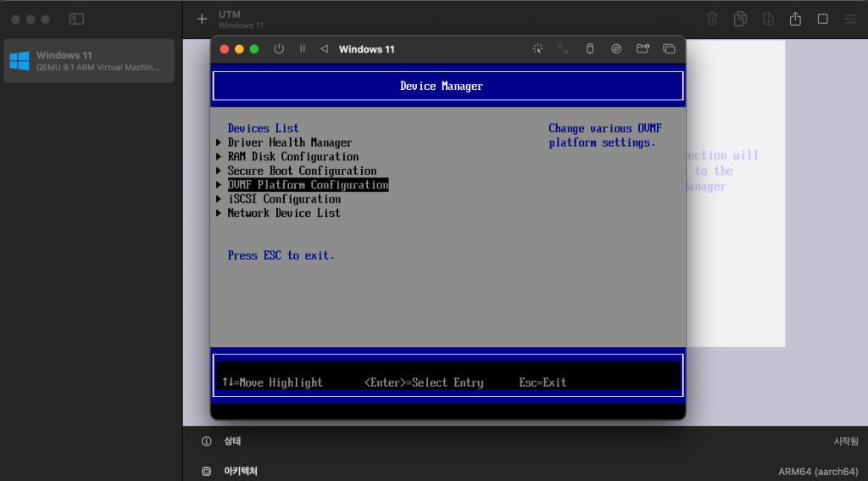Open the shared folder icon
The width and height of the screenshot is (868, 481).
click(643, 48)
